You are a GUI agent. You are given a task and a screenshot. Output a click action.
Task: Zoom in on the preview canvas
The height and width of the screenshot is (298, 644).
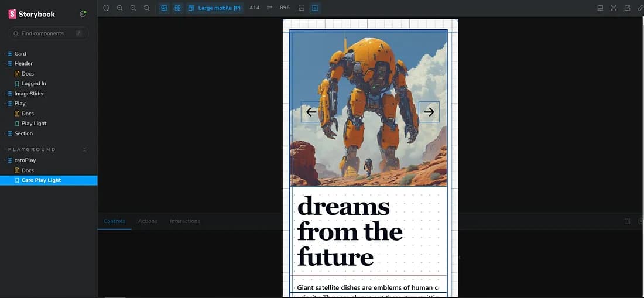coord(119,8)
